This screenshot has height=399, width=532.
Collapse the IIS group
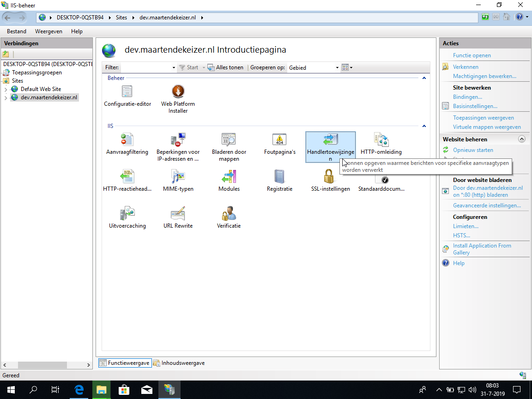[x=424, y=126]
